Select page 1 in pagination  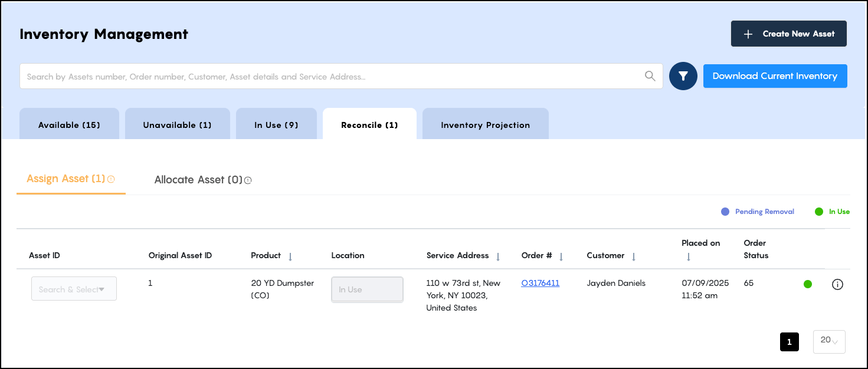789,342
